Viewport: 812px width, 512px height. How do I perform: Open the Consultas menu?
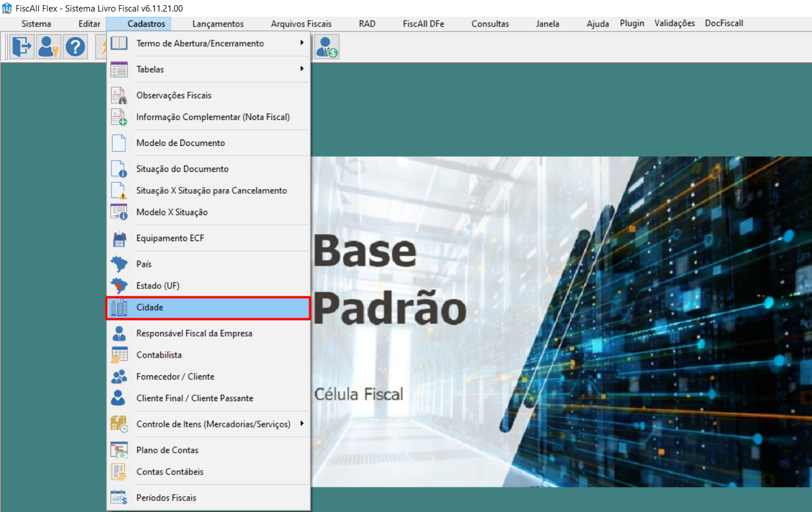coord(490,24)
